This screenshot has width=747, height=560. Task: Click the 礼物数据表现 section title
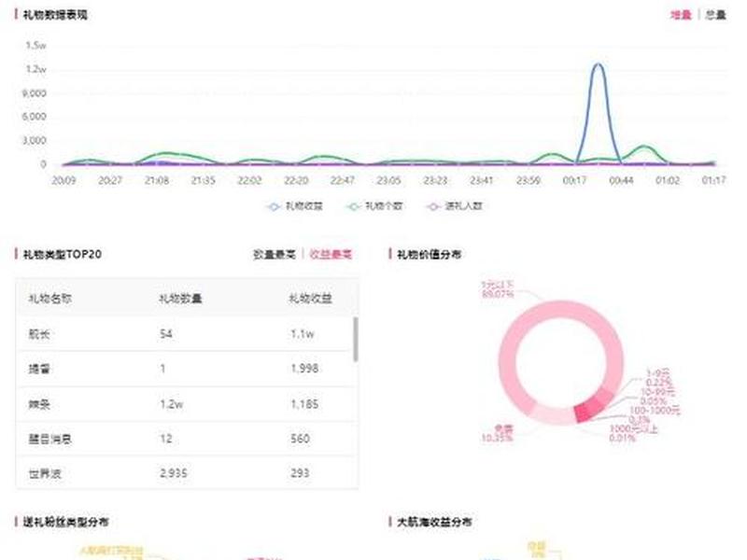tap(55, 15)
